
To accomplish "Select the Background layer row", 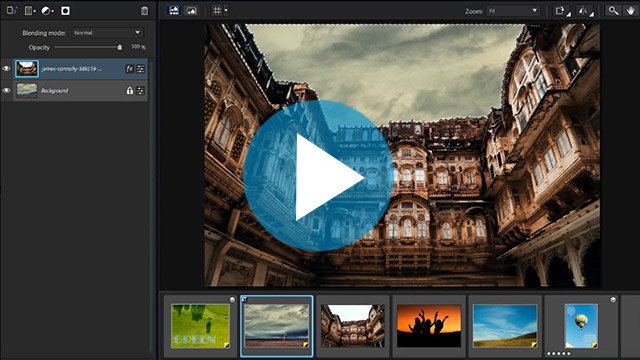I will point(81,91).
